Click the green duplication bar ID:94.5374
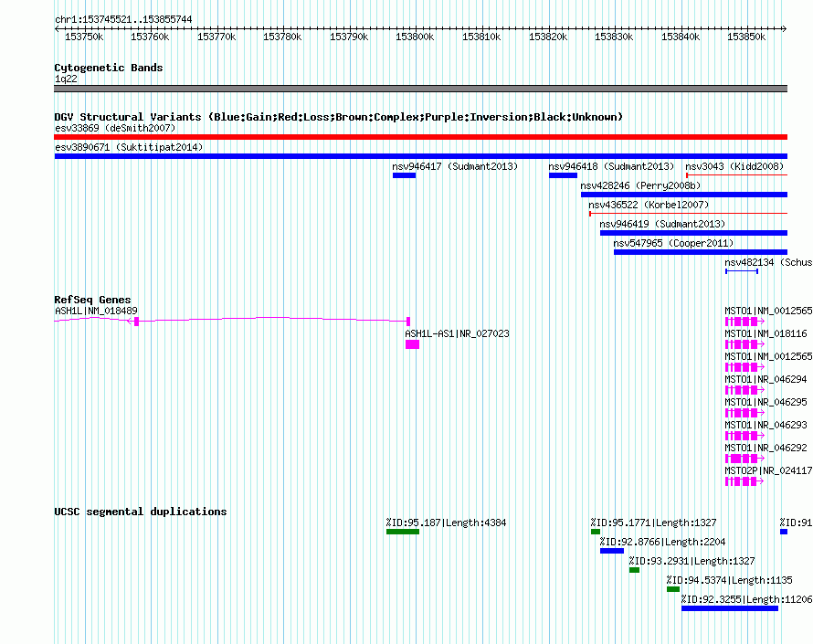The image size is (813, 644). (673, 589)
